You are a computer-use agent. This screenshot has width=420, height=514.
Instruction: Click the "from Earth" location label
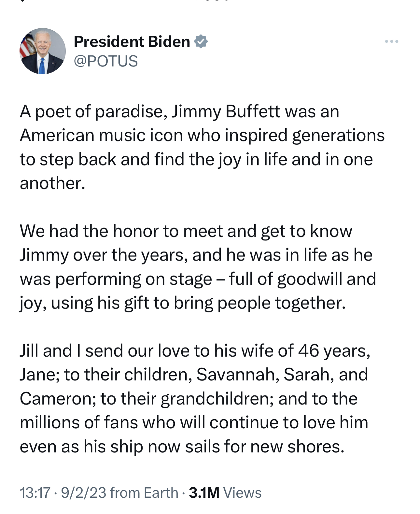(144, 493)
